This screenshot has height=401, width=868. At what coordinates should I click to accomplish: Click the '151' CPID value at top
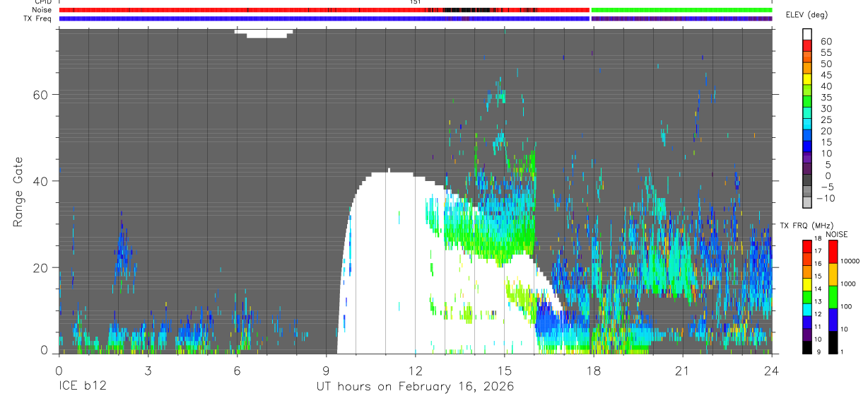tap(416, 2)
